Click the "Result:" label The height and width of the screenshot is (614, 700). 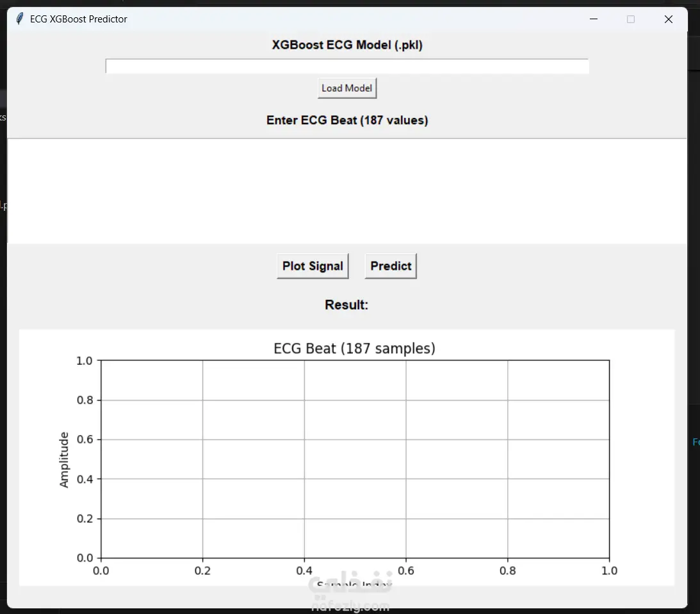pyautogui.click(x=346, y=305)
